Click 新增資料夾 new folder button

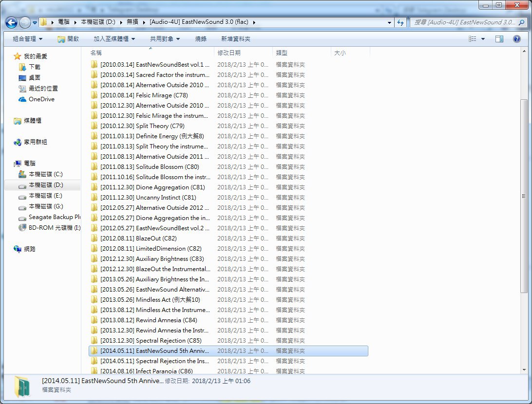(235, 39)
